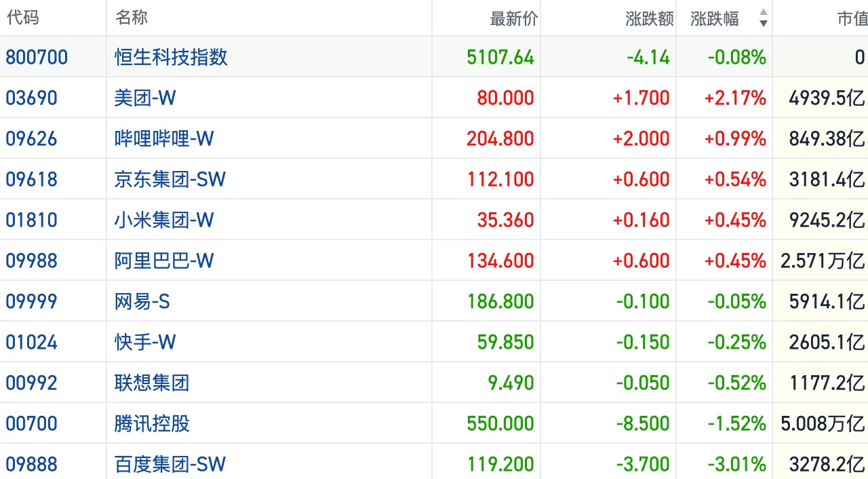Viewport: 868px width, 479px height.
Task: Click the 快手-W stock name
Action: tap(145, 342)
